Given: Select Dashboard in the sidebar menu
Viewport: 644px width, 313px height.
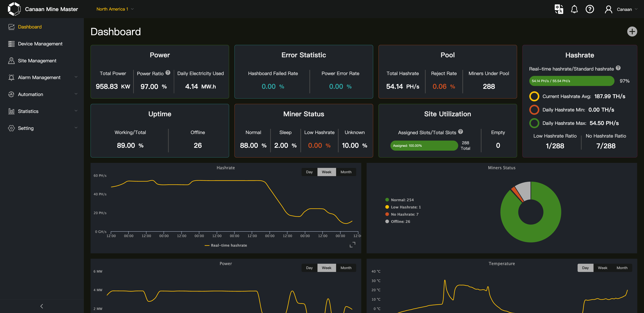Looking at the screenshot, I should click(30, 27).
